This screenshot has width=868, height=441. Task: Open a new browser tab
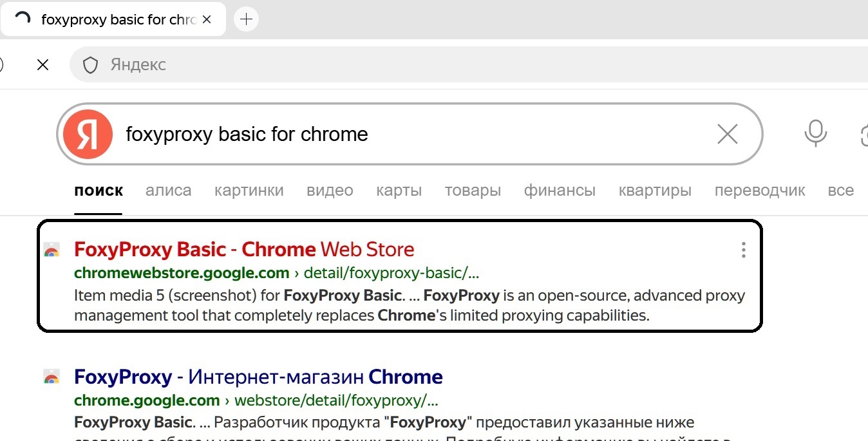[x=246, y=19]
